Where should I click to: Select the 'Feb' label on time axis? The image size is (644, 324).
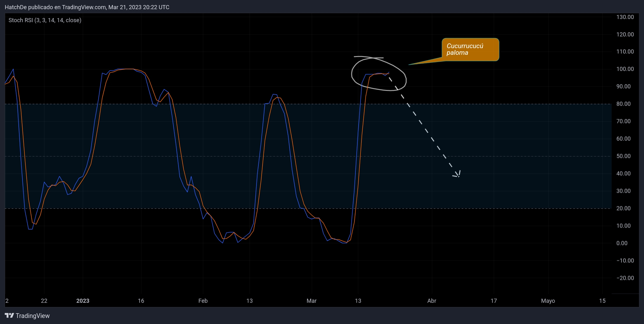point(203,301)
